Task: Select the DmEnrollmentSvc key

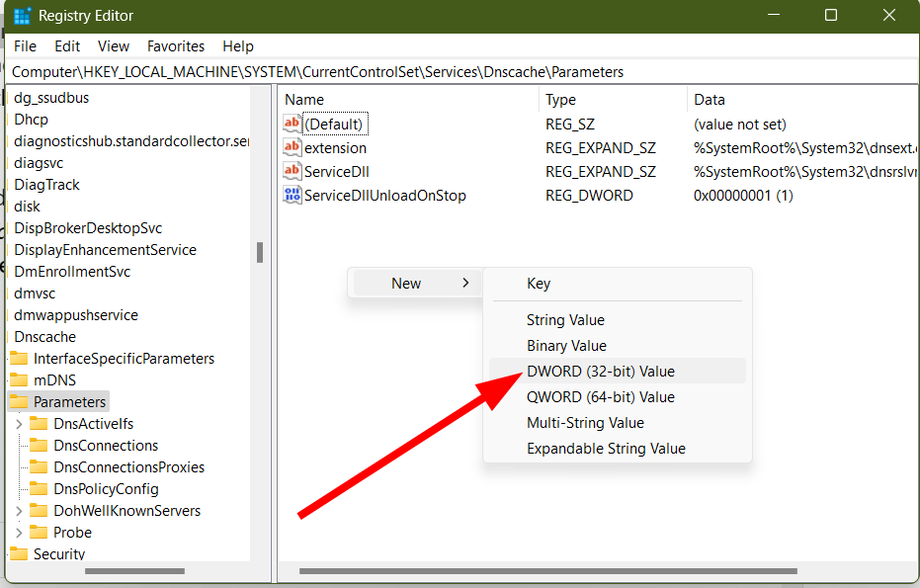Action: tap(72, 271)
